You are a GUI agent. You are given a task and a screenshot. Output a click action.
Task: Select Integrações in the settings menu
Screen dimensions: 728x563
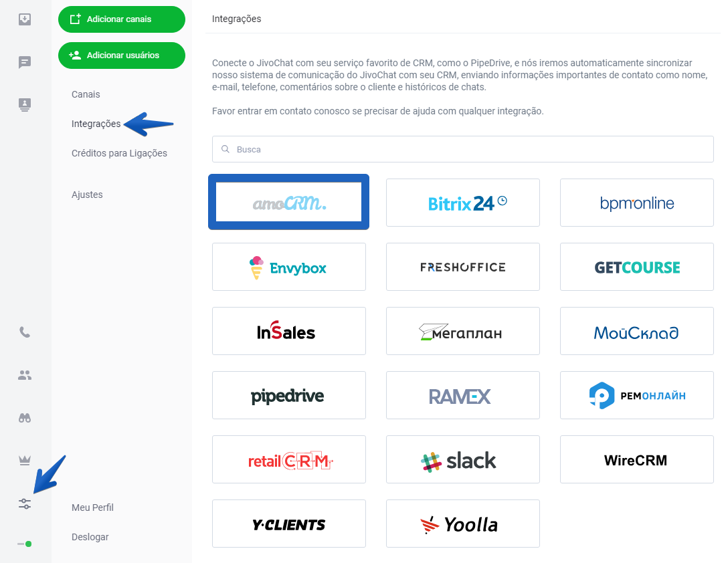[96, 124]
